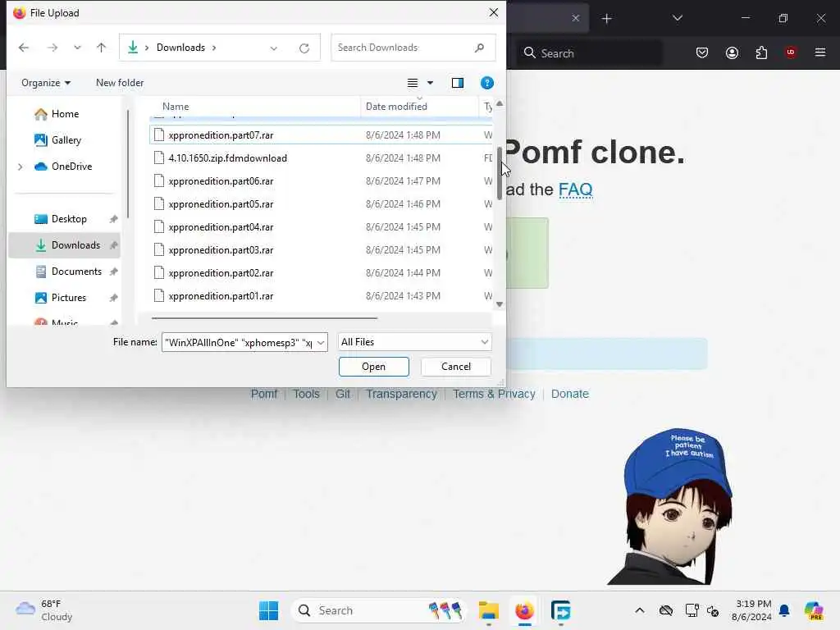Click the Firefox Search bar
Screen dimensions: 840x630
point(589,53)
